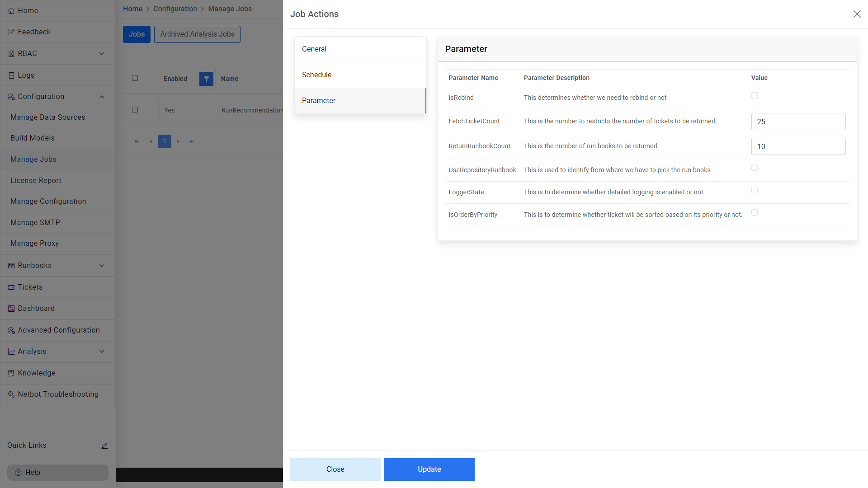
Task: Go to previous page of jobs
Action: click(x=151, y=141)
